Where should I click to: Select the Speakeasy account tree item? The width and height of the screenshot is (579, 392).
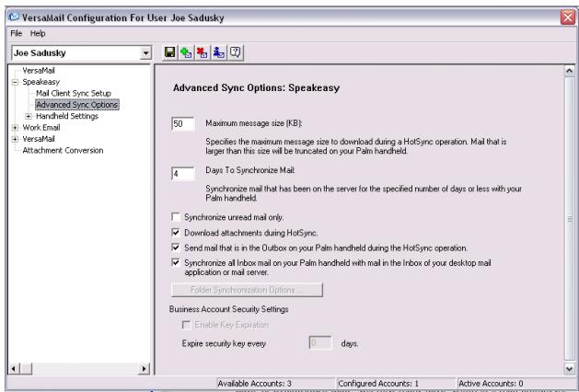point(41,82)
